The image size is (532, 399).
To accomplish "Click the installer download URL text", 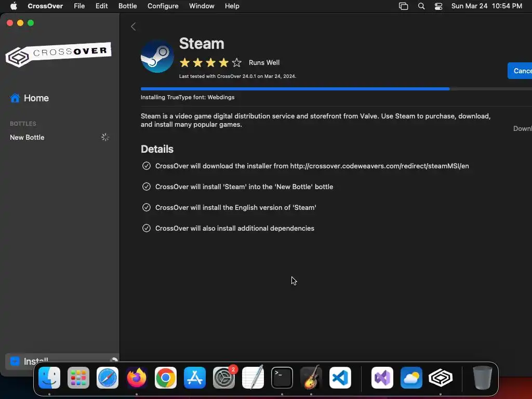I will (x=379, y=166).
